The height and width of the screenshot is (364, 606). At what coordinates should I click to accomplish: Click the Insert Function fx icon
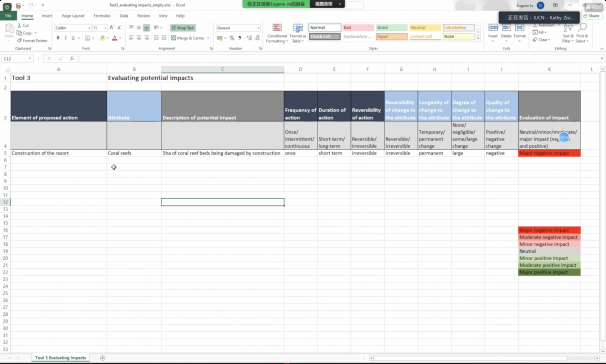coord(72,59)
